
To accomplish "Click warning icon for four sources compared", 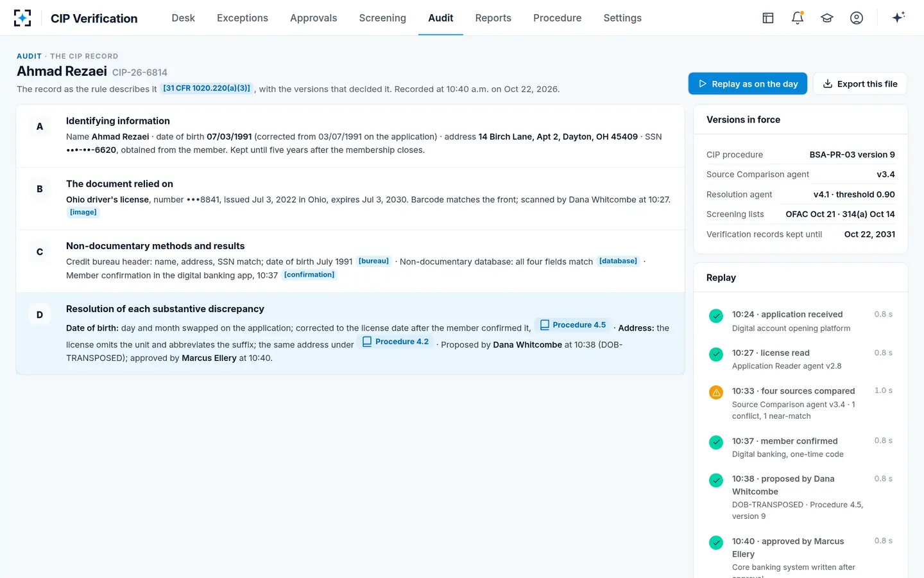I will 716,392.
